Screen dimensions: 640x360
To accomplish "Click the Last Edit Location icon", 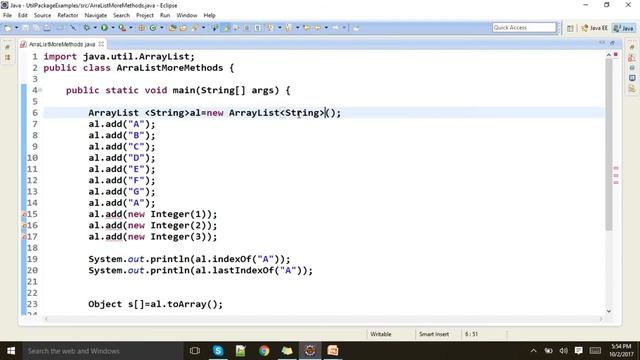I will [x=307, y=28].
